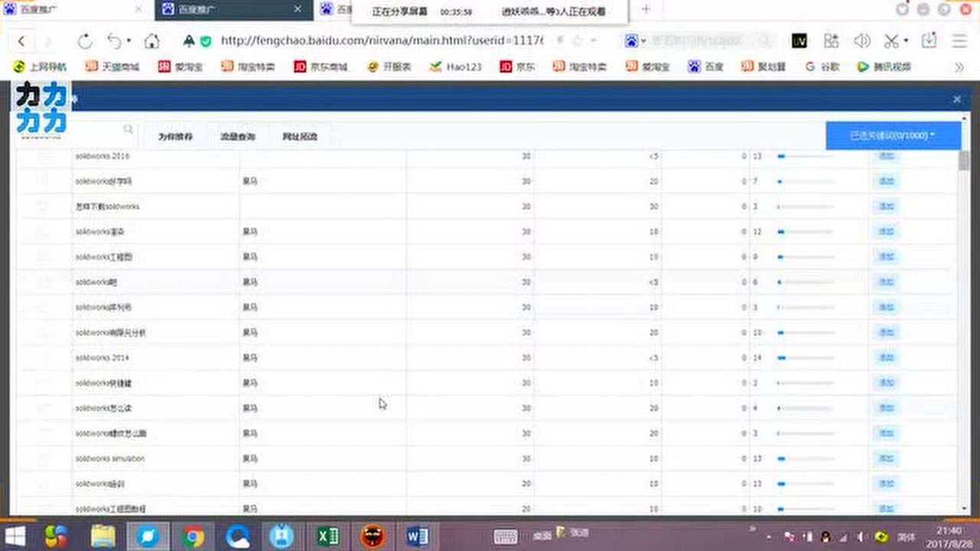980x551 pixels.
Task: Open the 聚划算 bookmark
Action: coord(763,67)
